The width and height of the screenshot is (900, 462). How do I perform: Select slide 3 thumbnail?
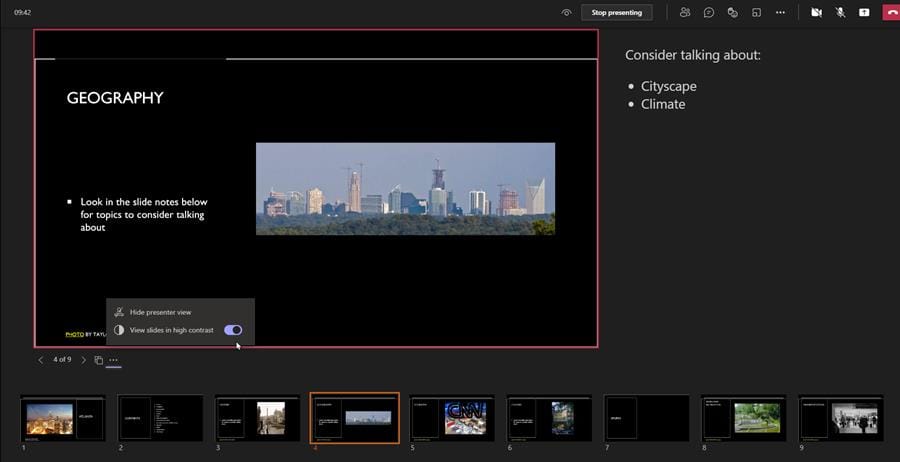[257, 418]
